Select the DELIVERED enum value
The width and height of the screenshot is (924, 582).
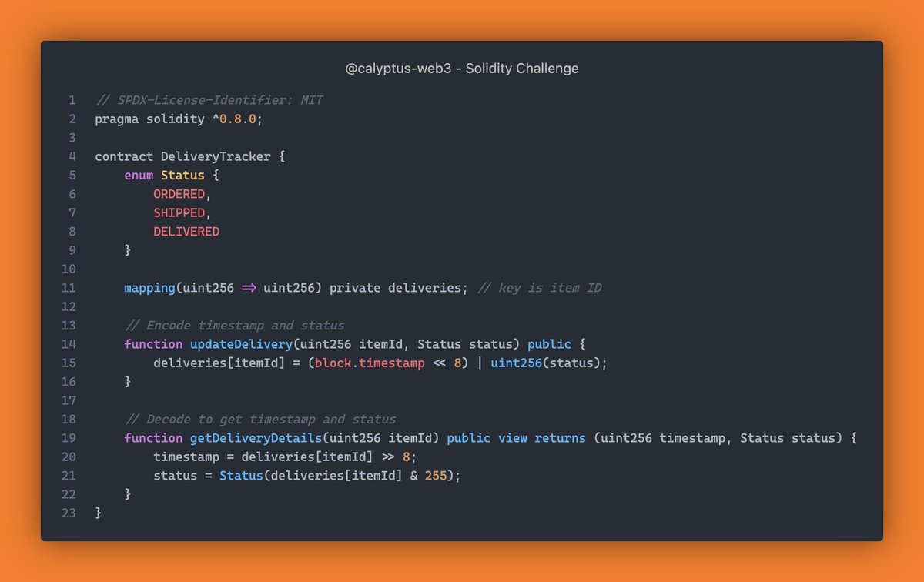186,232
